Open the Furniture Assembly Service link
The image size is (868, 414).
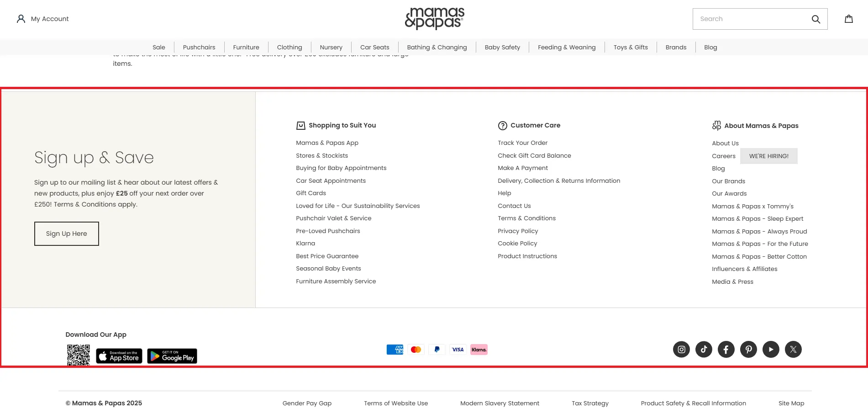(336, 281)
